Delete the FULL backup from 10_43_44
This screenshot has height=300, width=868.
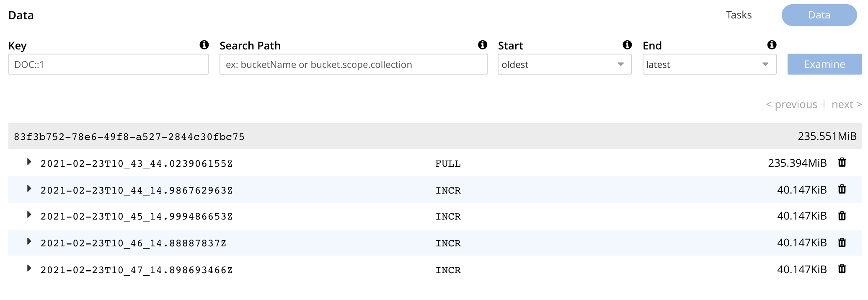pyautogui.click(x=842, y=163)
